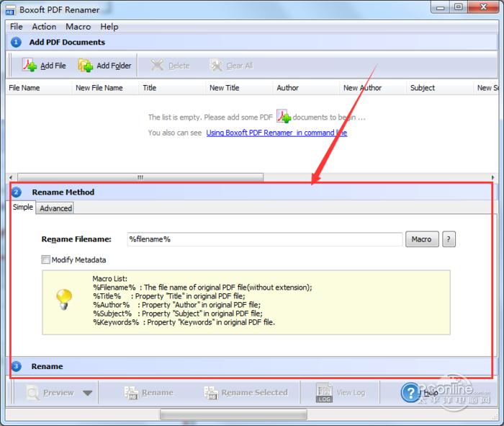Click the Macro button beside filename field
The image size is (504, 426).
(422, 239)
